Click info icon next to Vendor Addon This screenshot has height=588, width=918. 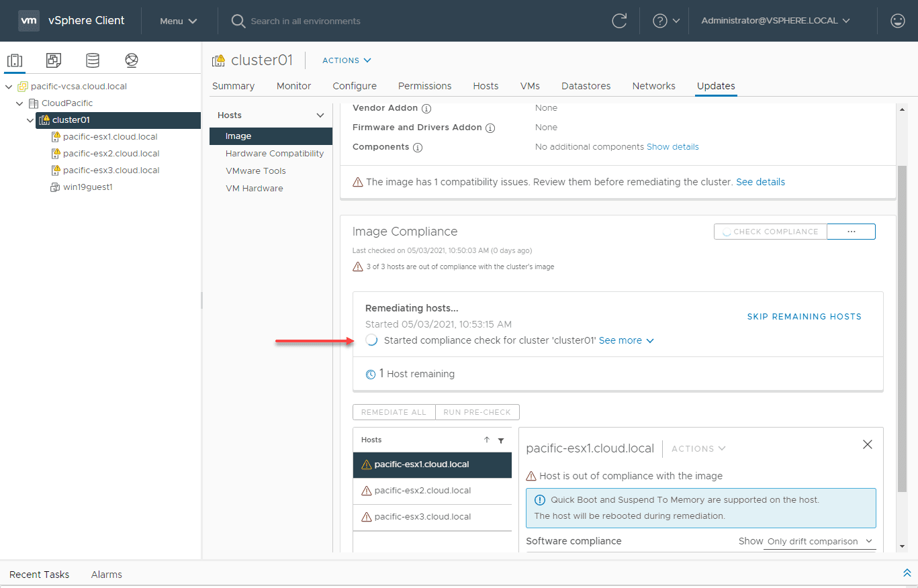tap(426, 108)
